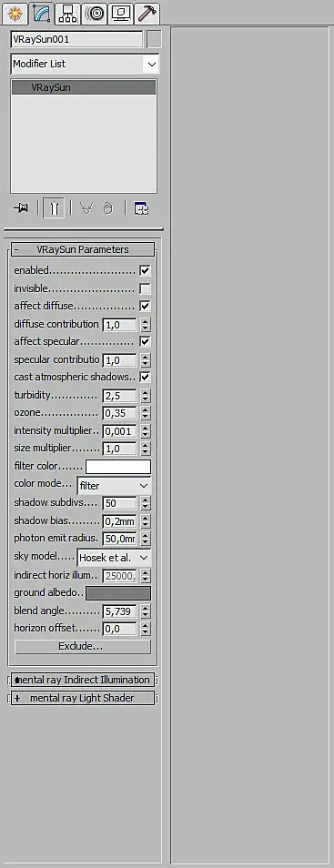Toggle the enabled checkbox

click(145, 271)
